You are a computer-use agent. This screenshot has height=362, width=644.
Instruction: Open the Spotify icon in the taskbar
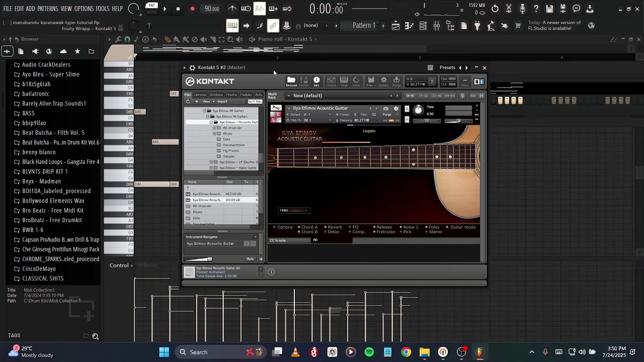coord(369,352)
